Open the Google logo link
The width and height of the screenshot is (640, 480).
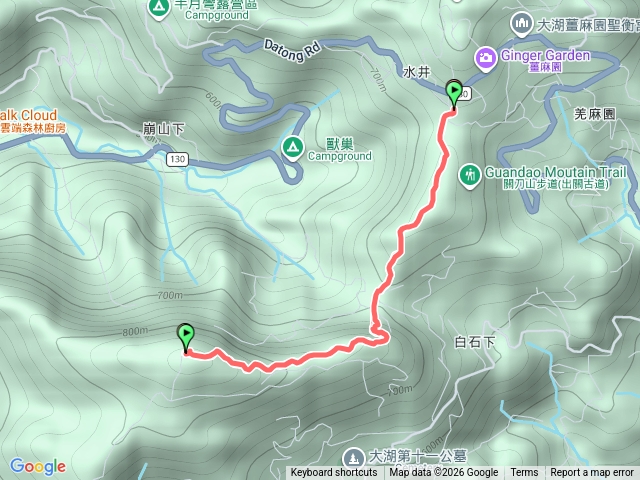pyautogui.click(x=38, y=467)
